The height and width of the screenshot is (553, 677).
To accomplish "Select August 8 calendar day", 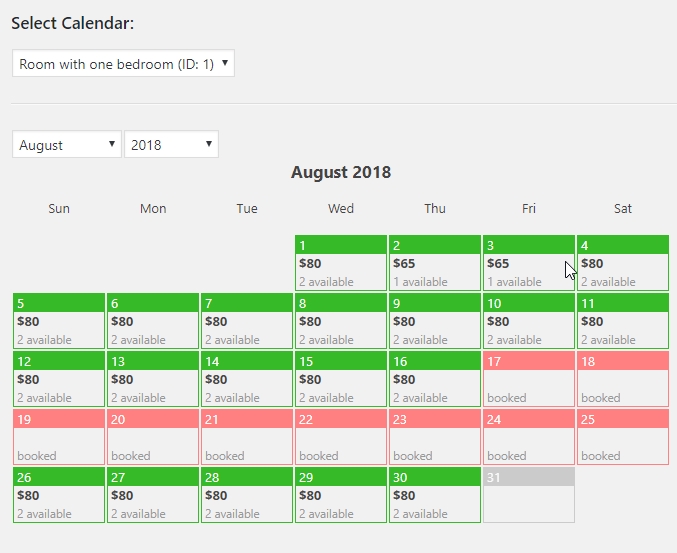I will click(341, 321).
